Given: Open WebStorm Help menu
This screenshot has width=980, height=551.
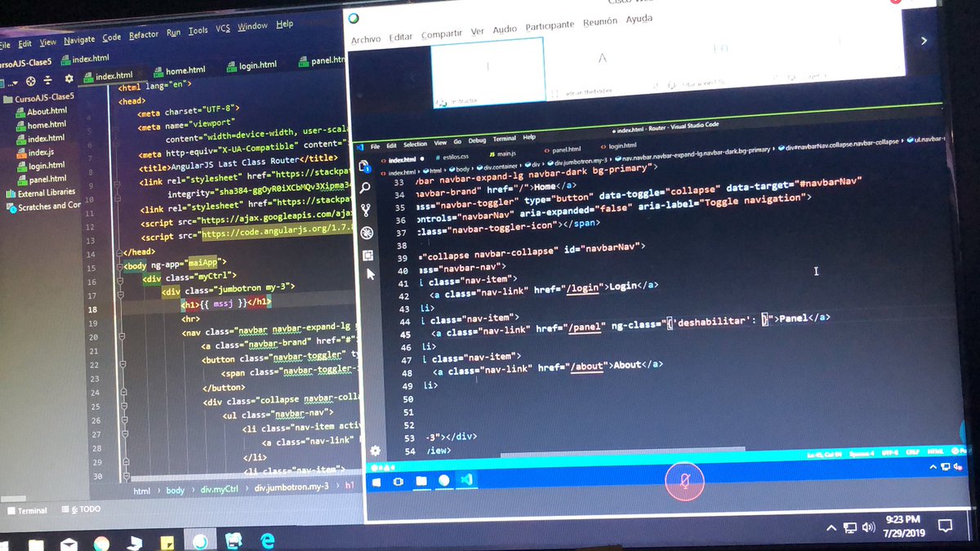Looking at the screenshot, I should coord(285,24).
